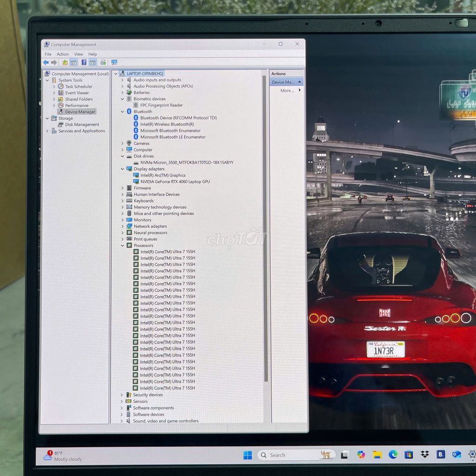The width and height of the screenshot is (476, 476).
Task: Open Microsoft Store from the taskbar
Action: tap(409, 455)
